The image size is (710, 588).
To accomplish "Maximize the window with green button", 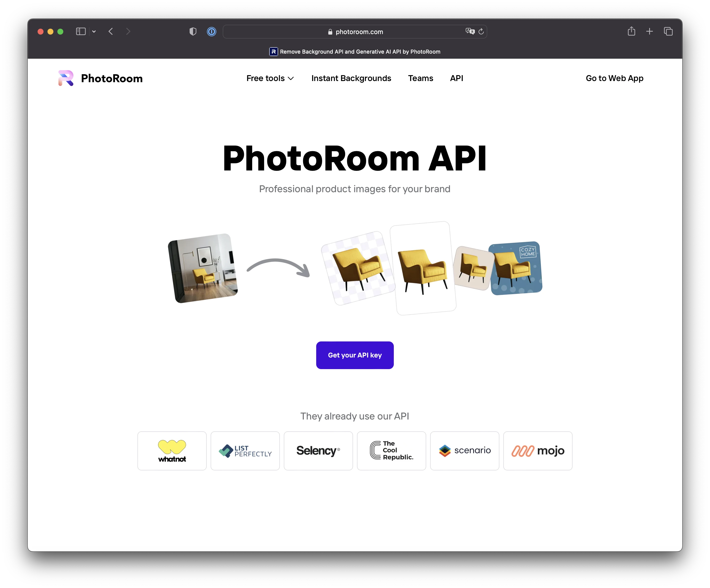I will (x=61, y=31).
